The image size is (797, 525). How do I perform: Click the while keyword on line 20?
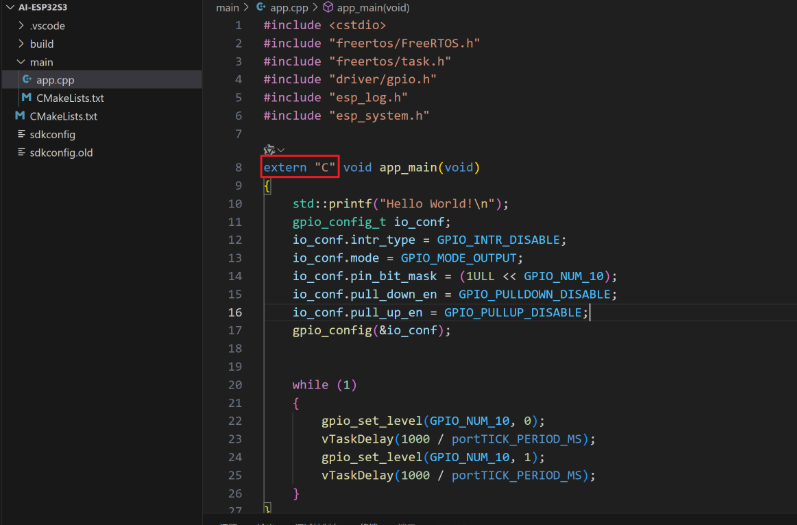[310, 385]
